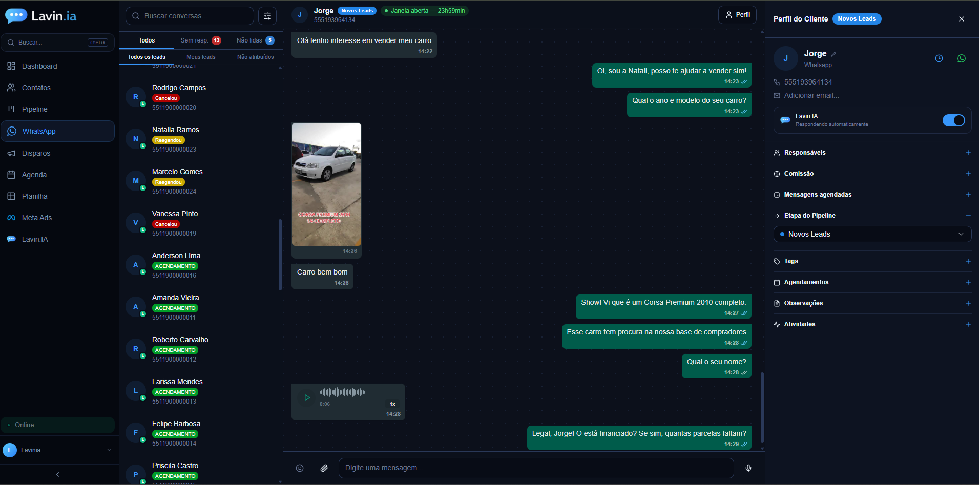Expand Mensagens agendadas section
This screenshot has height=485, width=980.
tap(968, 195)
